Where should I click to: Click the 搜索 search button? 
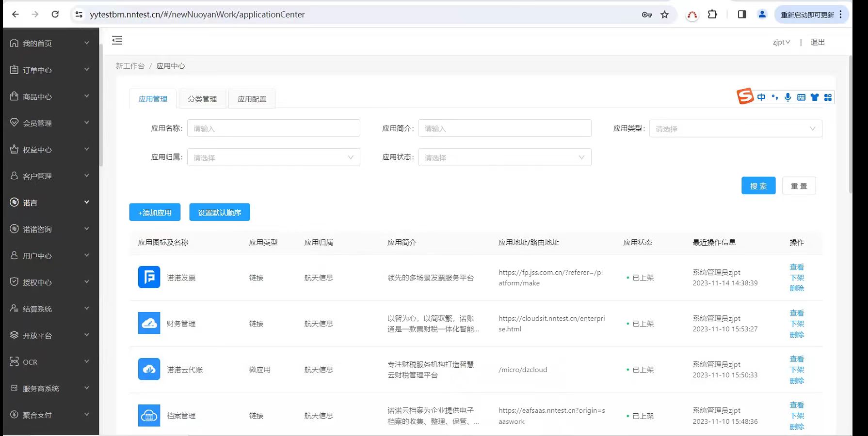pyautogui.click(x=758, y=186)
